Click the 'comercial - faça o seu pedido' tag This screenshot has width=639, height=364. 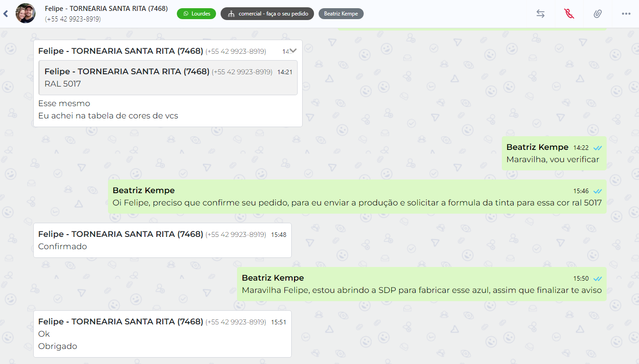pyautogui.click(x=273, y=14)
